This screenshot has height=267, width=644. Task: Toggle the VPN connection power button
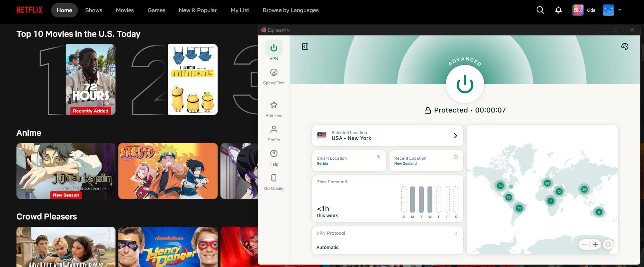[x=465, y=84]
